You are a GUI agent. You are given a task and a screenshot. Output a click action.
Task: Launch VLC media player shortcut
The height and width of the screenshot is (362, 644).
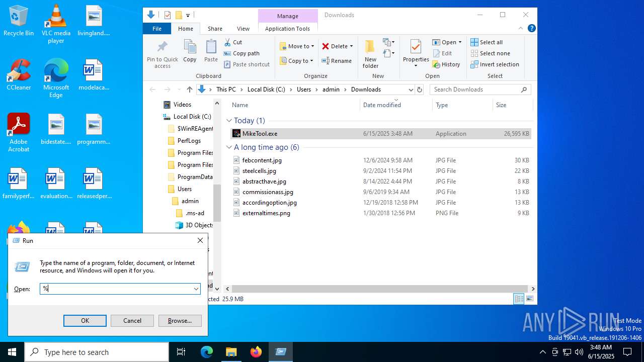56,24
